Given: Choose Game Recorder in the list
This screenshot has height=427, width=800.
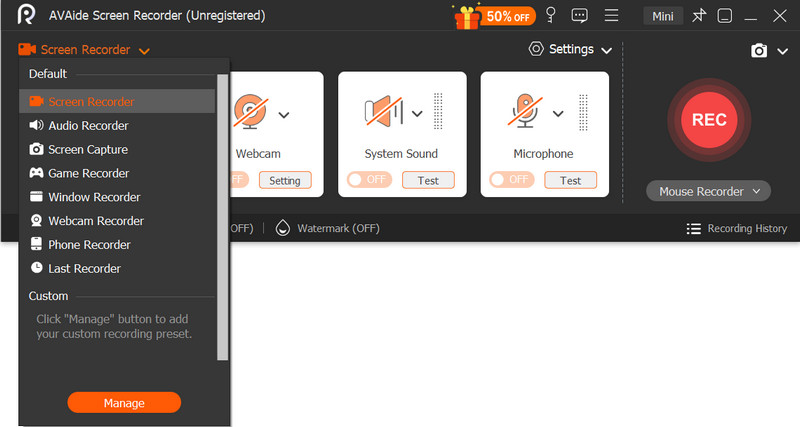Looking at the screenshot, I should [x=88, y=173].
